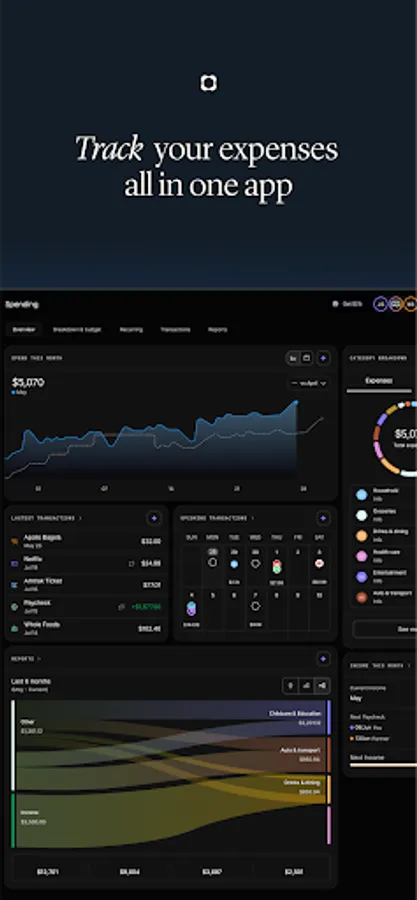Select the Entertainment category in breakdown list
Image resolution: width=417 pixels, height=900 pixels.
click(x=383, y=576)
